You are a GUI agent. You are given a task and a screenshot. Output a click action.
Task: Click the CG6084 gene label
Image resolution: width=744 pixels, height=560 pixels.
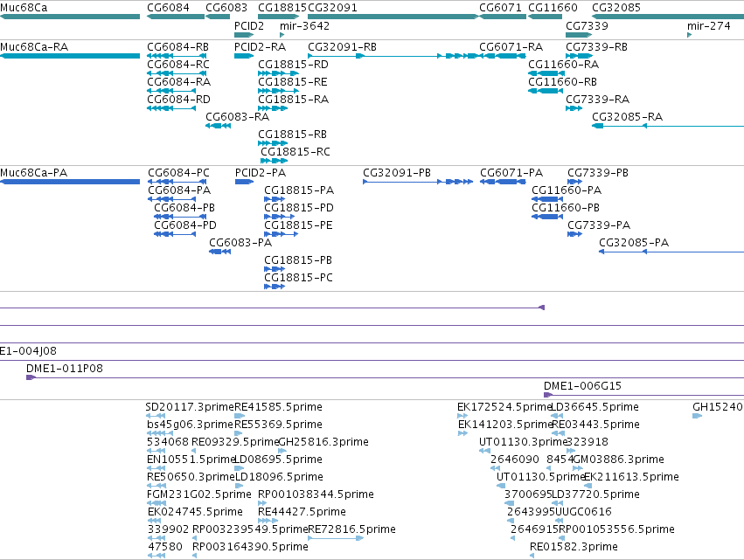pos(168,8)
